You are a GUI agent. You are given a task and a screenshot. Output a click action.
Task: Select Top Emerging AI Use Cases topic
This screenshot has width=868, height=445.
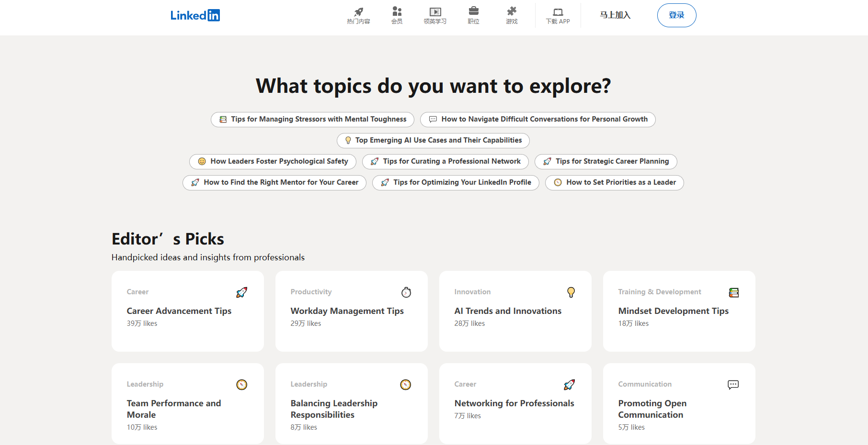tap(433, 141)
